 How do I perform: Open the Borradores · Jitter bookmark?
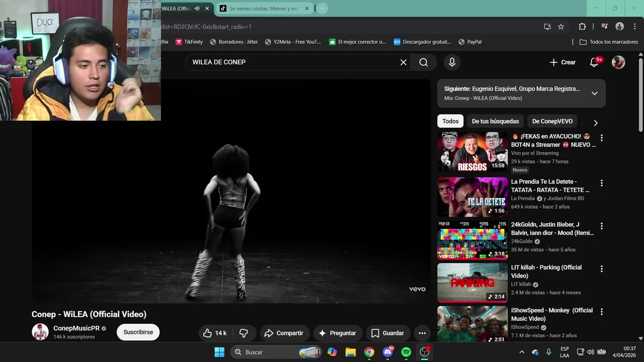pyautogui.click(x=234, y=42)
